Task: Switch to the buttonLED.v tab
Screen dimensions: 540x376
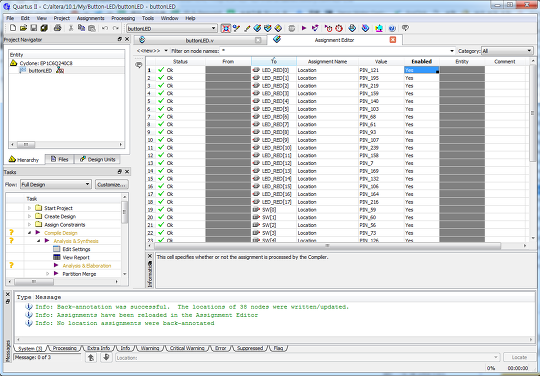Action: (x=199, y=40)
